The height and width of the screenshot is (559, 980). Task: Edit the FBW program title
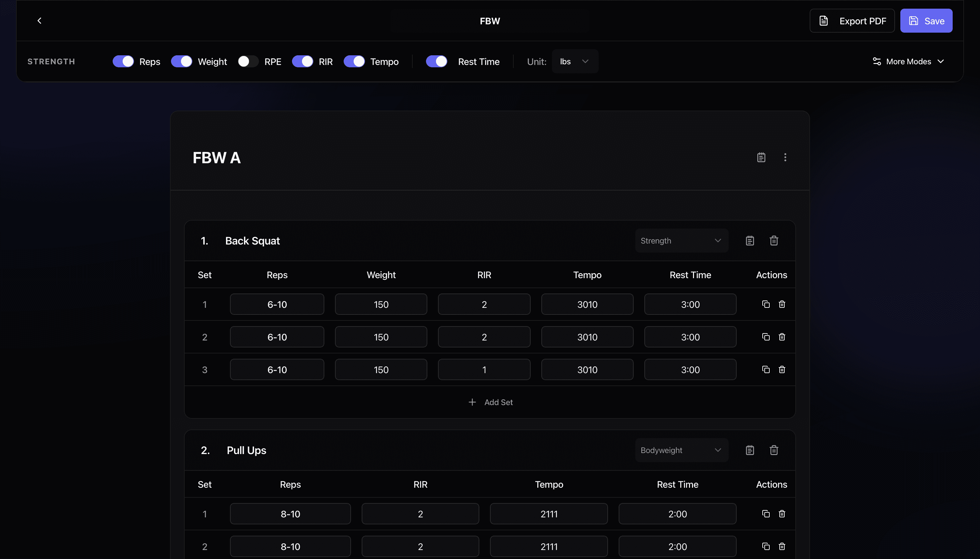(x=490, y=21)
